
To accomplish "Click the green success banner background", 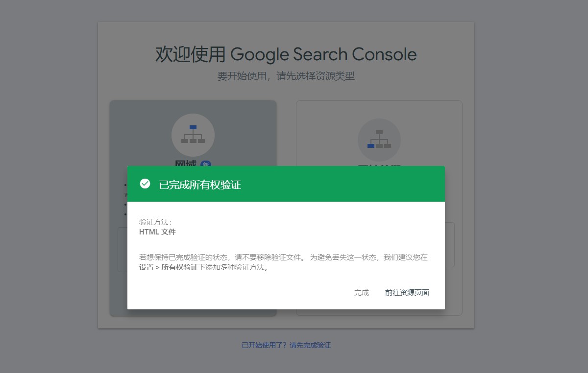I will coord(343,184).
